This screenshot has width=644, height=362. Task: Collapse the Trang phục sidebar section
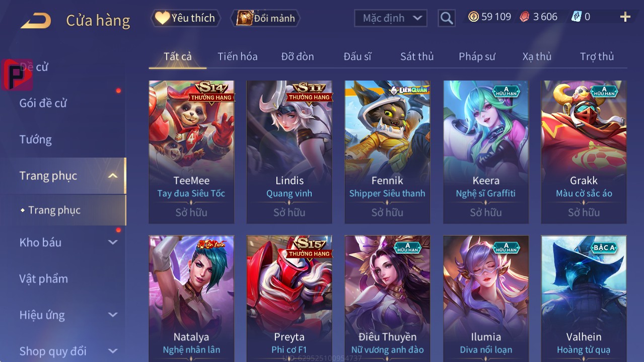click(x=113, y=176)
